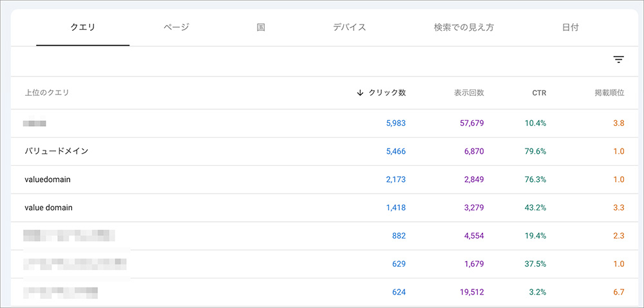Click the 6,870 impressions value

(474, 151)
